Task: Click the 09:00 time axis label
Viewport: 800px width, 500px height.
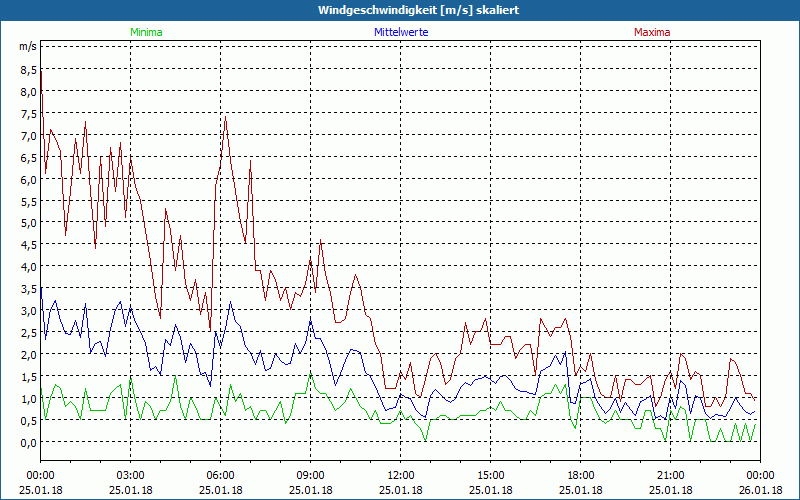Action: [310, 476]
